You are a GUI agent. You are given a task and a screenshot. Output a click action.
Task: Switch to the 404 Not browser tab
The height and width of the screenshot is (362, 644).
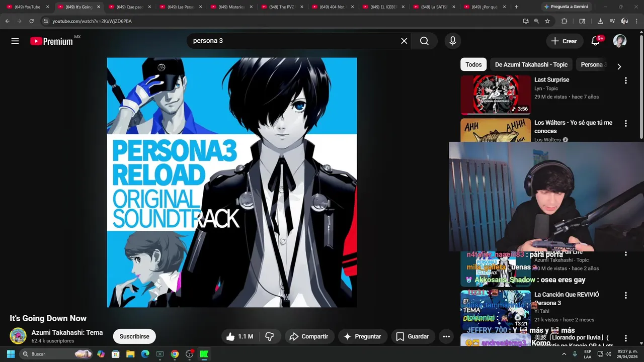coord(333,7)
